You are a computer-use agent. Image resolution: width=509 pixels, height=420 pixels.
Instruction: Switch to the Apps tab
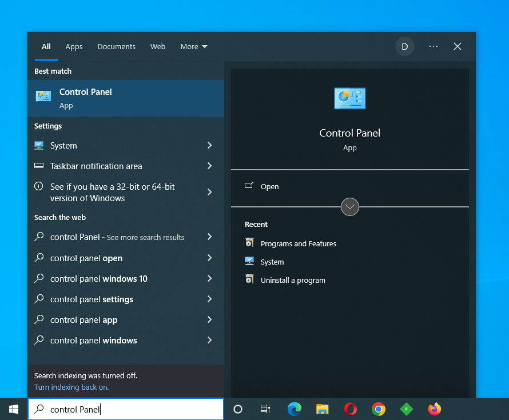(x=74, y=47)
